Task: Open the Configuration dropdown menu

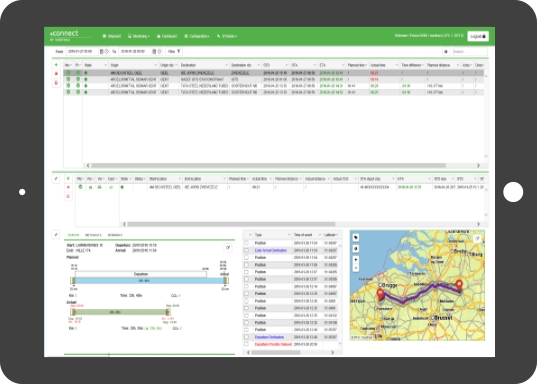Action: click(x=197, y=36)
